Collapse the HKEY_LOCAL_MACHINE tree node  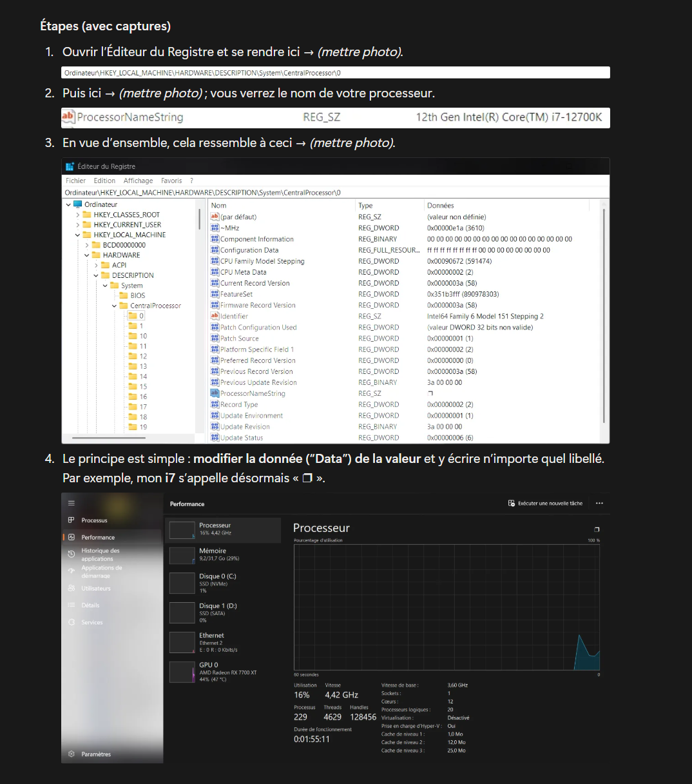pyautogui.click(x=78, y=235)
